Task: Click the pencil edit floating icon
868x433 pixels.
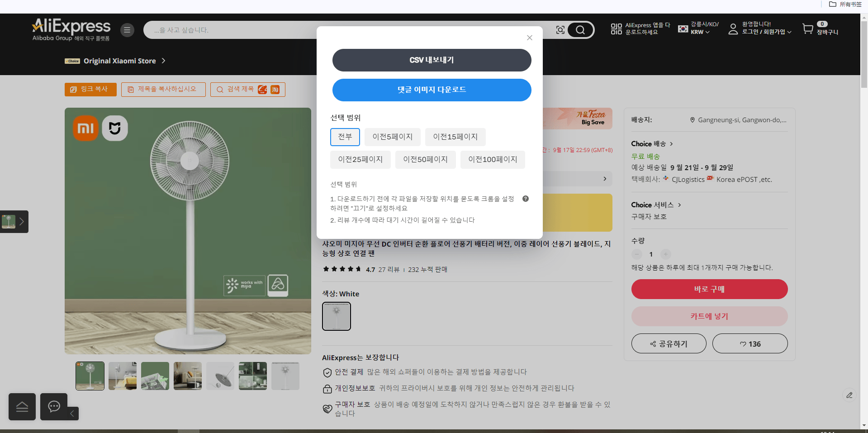Action: (x=849, y=395)
